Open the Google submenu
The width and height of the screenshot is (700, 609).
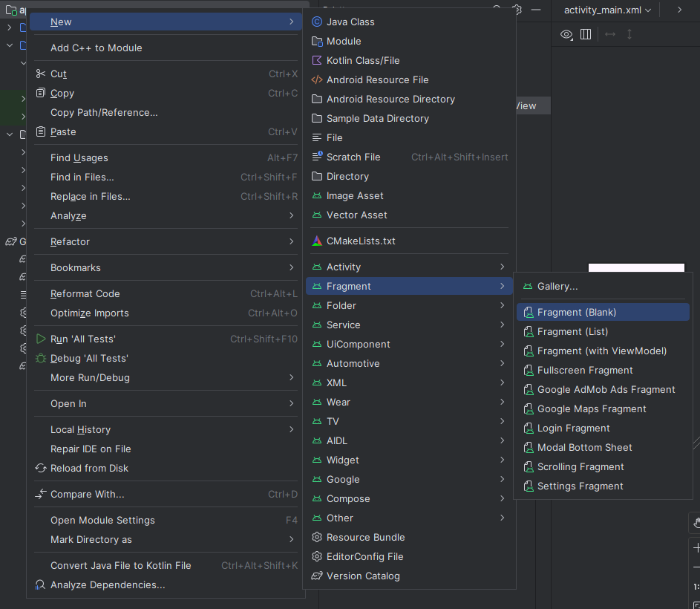pos(408,480)
